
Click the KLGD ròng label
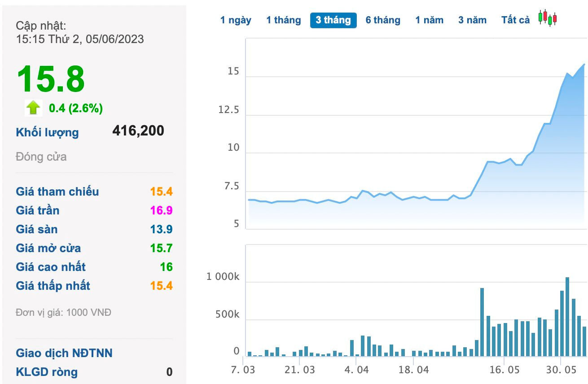tap(47, 372)
